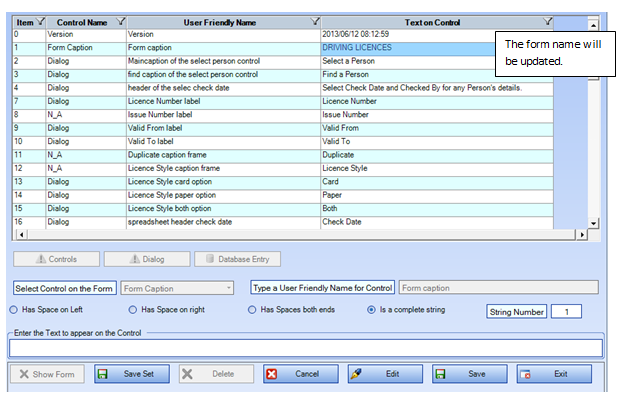This screenshot has width=619, height=399.
Task: Sort by the Control Name column header
Action: 82,22
